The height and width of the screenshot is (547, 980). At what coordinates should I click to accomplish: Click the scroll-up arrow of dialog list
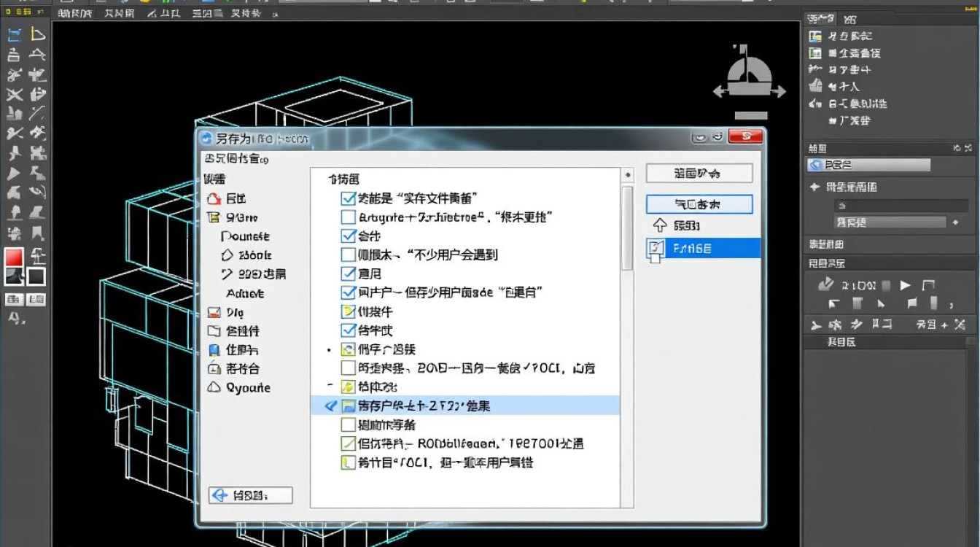pos(627,175)
